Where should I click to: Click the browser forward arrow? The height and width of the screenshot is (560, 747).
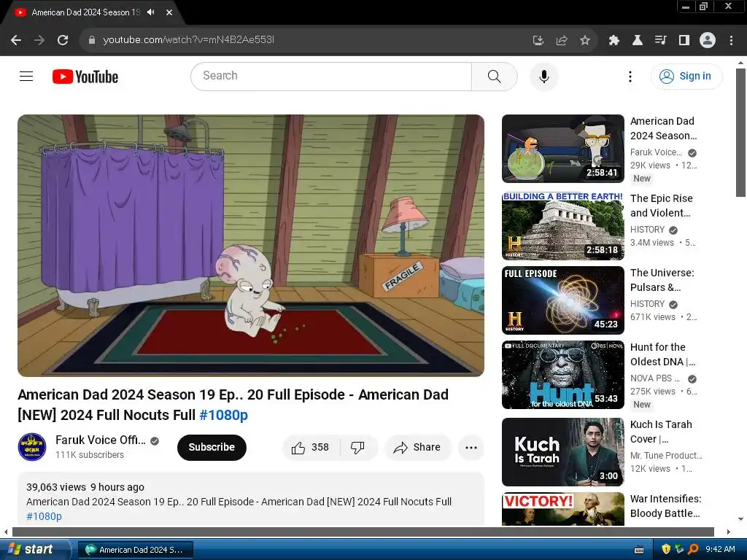point(39,40)
